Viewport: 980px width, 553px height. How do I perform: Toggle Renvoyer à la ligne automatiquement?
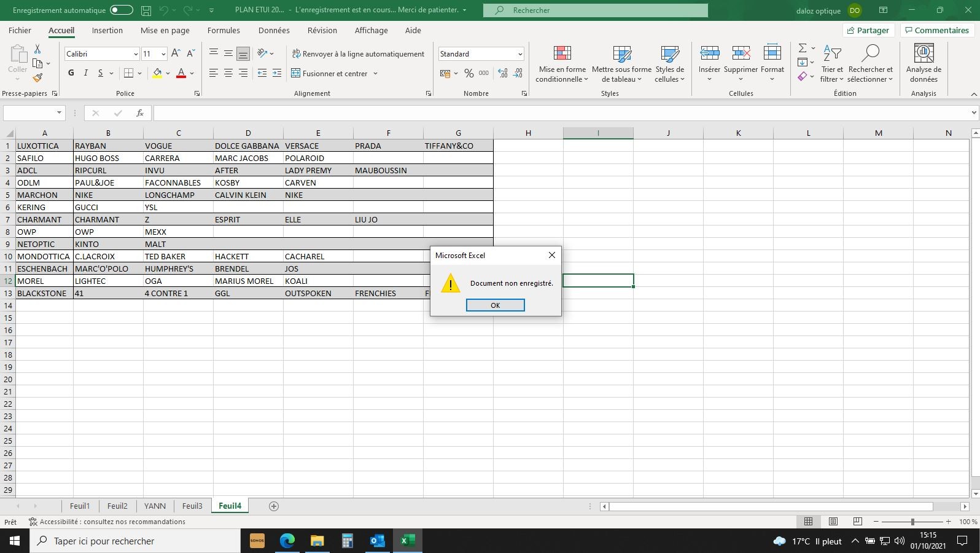point(358,53)
